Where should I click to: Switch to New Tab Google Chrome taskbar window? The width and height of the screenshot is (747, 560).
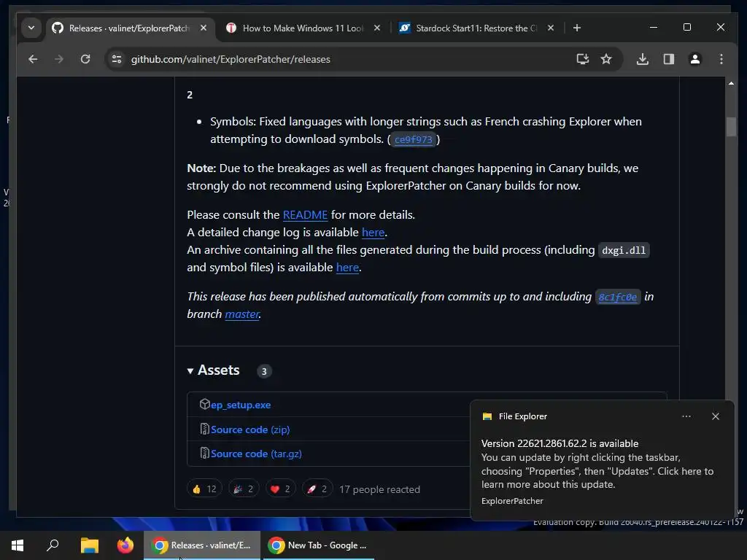(x=318, y=545)
